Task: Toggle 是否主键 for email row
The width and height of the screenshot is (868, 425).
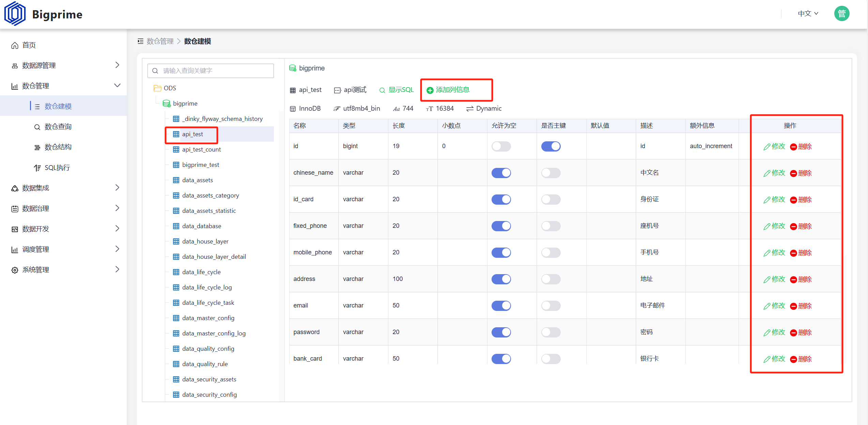Action: point(551,306)
